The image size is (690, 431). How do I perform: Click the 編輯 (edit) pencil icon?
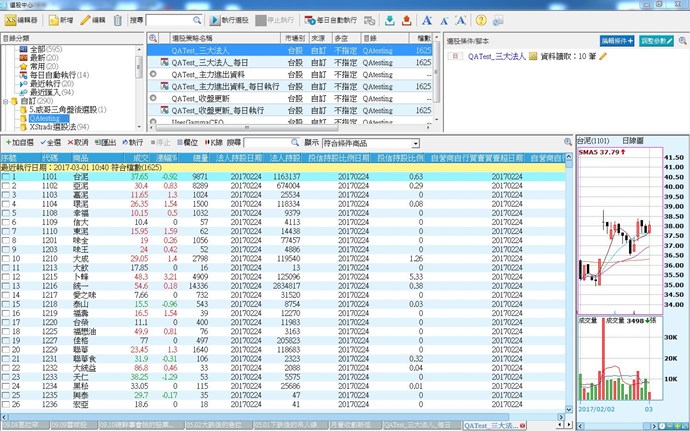click(96, 20)
